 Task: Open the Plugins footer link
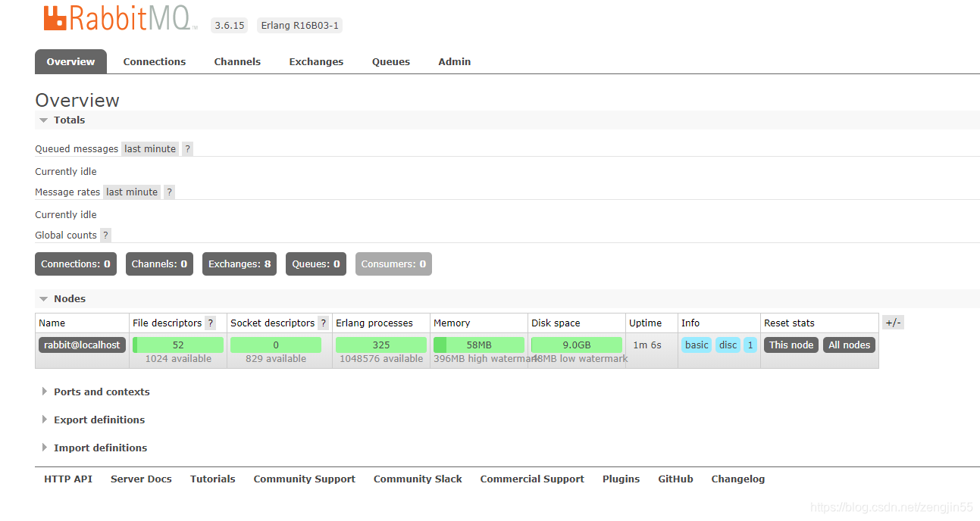622,479
